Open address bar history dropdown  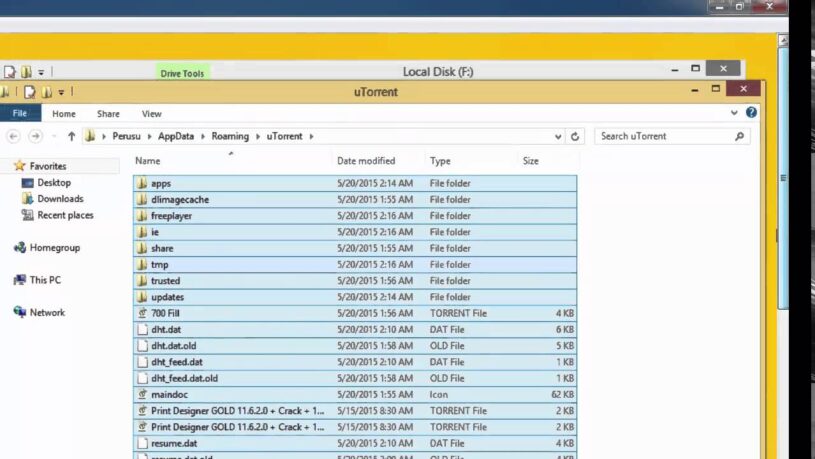coord(558,137)
